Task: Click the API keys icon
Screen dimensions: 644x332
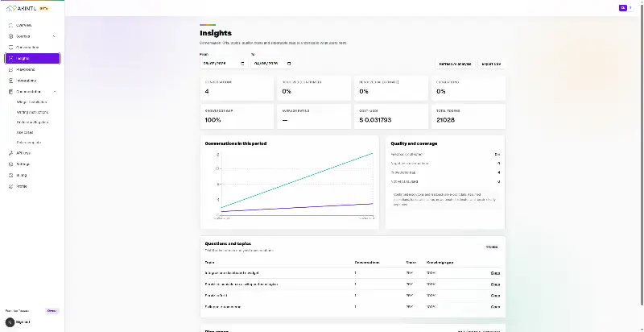Action: (x=11, y=153)
